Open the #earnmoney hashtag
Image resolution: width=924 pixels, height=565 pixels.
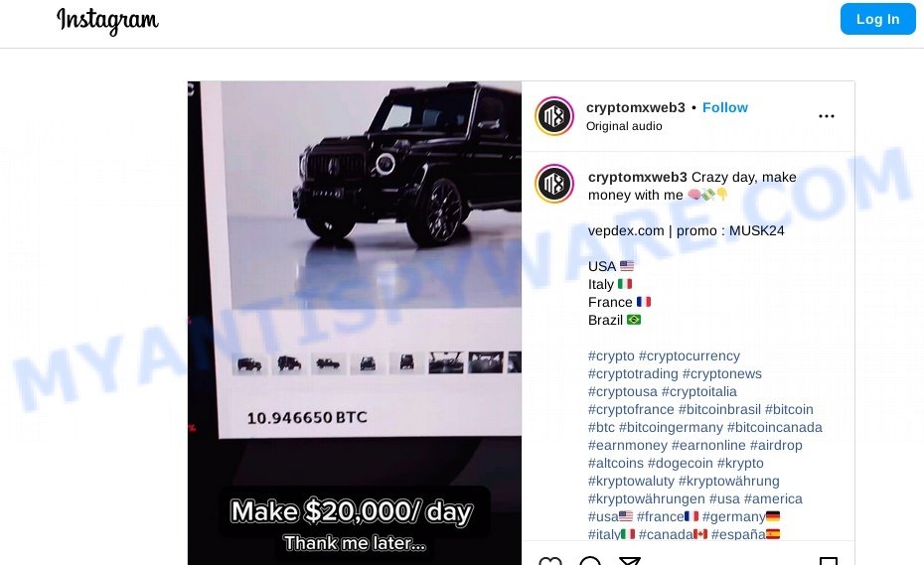click(x=628, y=445)
